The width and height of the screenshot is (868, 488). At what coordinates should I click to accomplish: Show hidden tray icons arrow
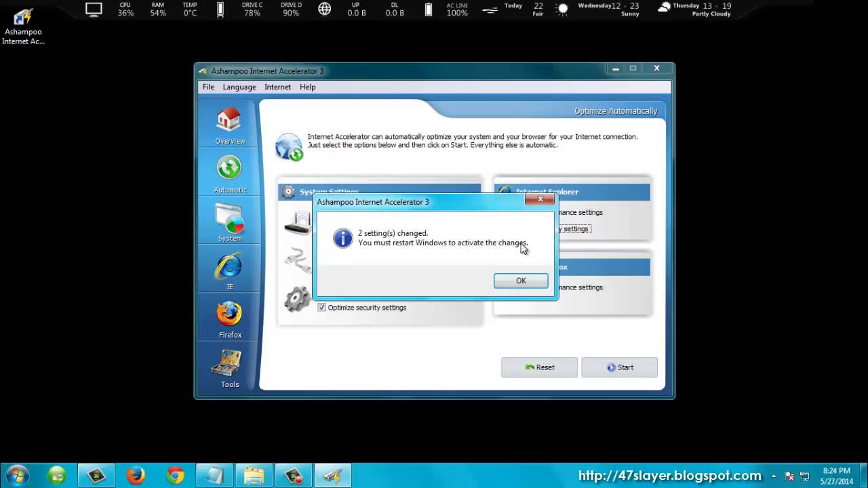[775, 476]
